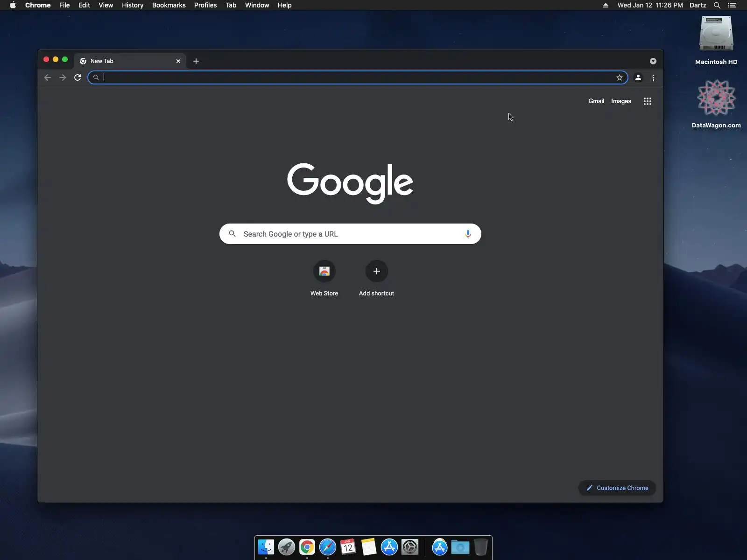Screen dimensions: 747x560
Task: Launch Finder from the dock
Action: [x=266, y=547]
